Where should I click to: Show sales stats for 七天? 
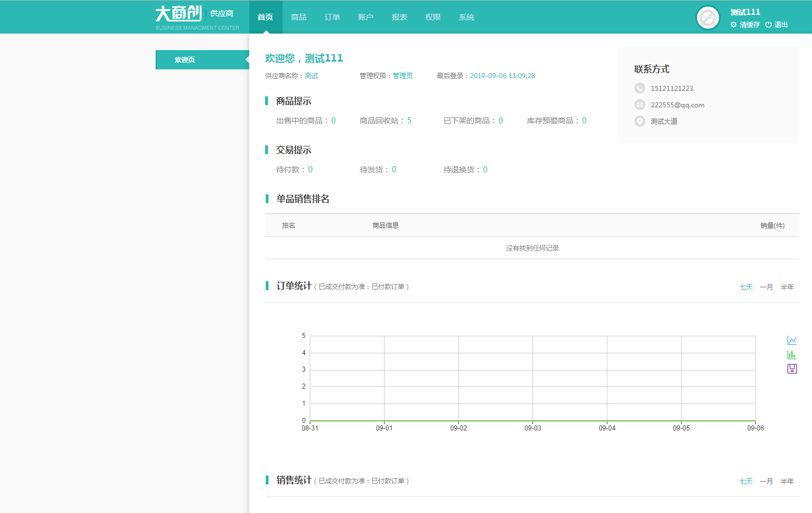pos(746,482)
